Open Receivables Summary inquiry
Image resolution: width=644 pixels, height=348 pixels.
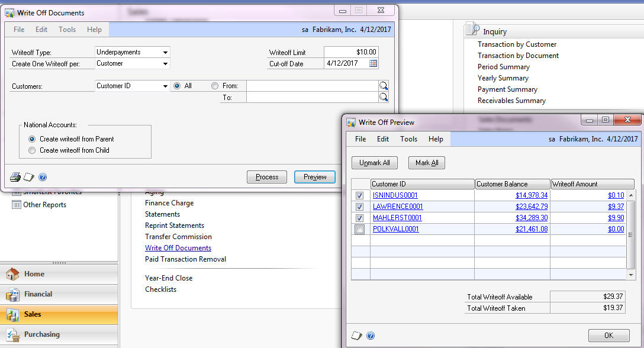(511, 101)
